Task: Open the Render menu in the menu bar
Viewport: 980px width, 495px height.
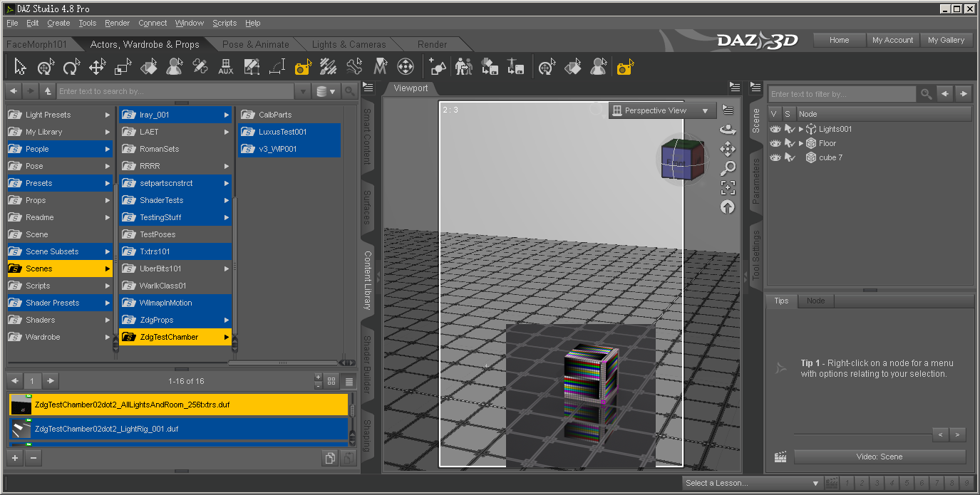Action: (117, 23)
